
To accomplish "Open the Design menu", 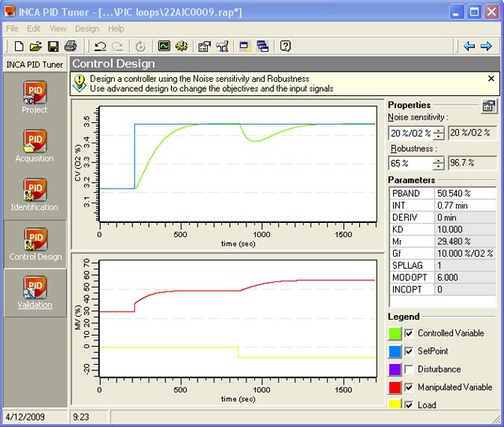I will pyautogui.click(x=87, y=28).
